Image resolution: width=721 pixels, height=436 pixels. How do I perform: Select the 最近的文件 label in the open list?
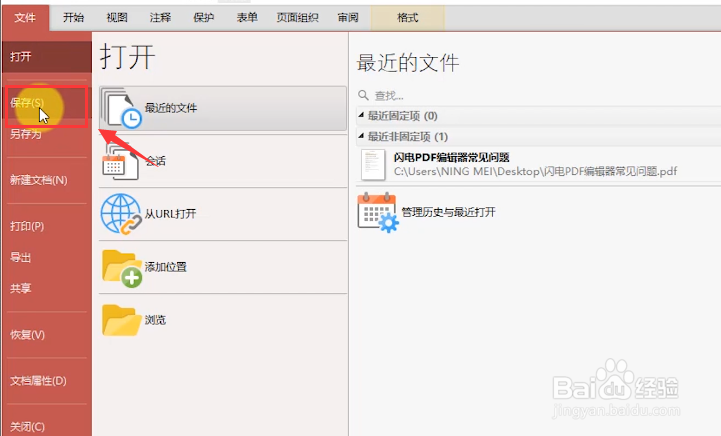coord(171,108)
